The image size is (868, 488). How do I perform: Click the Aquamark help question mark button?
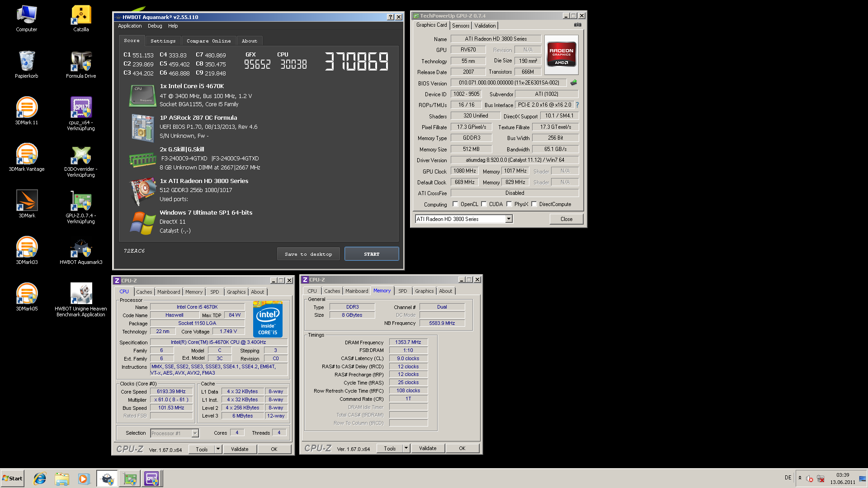click(391, 17)
